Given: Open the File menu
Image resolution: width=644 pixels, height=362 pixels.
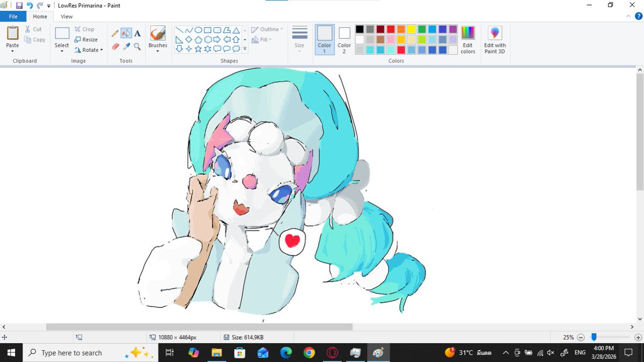Looking at the screenshot, I should (x=13, y=17).
